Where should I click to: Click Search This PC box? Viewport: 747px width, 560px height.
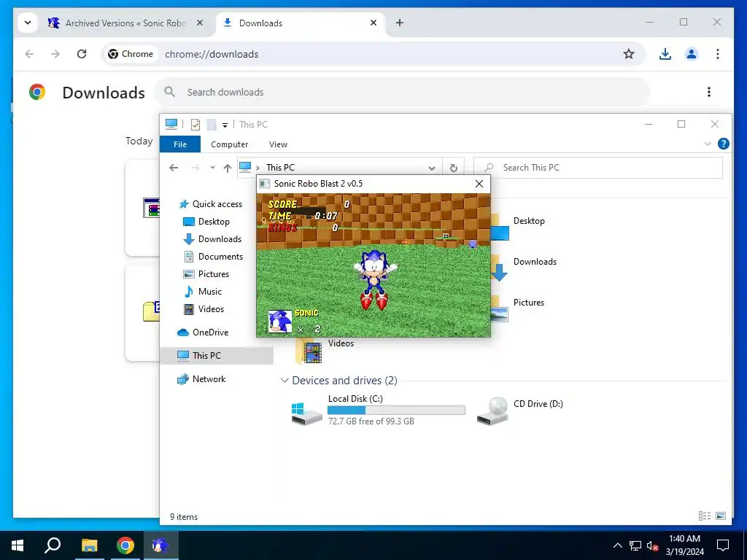coord(598,168)
